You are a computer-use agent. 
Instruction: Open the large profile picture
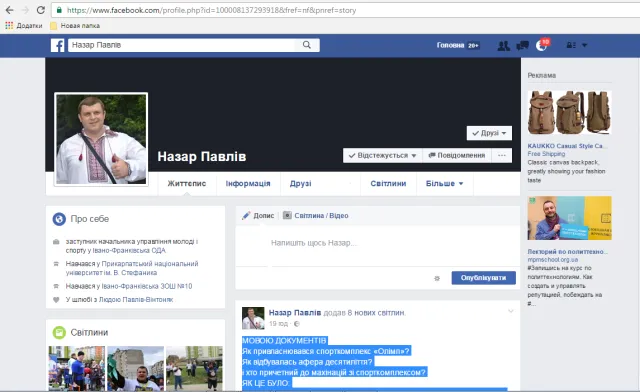pos(101,139)
